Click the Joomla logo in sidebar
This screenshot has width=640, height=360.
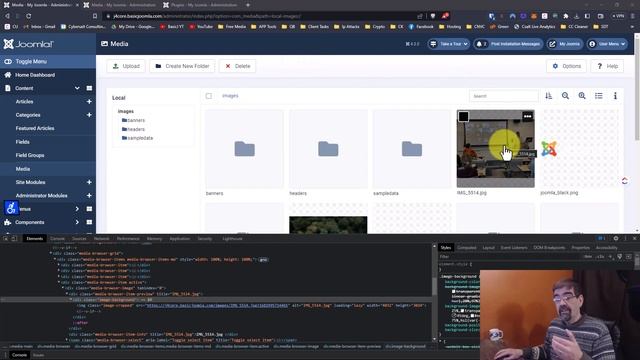tap(29, 44)
